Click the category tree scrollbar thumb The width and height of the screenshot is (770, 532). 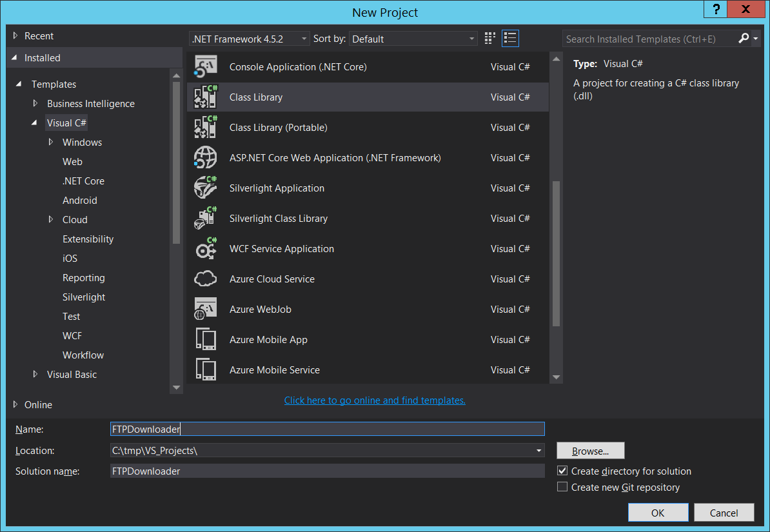tap(176, 162)
